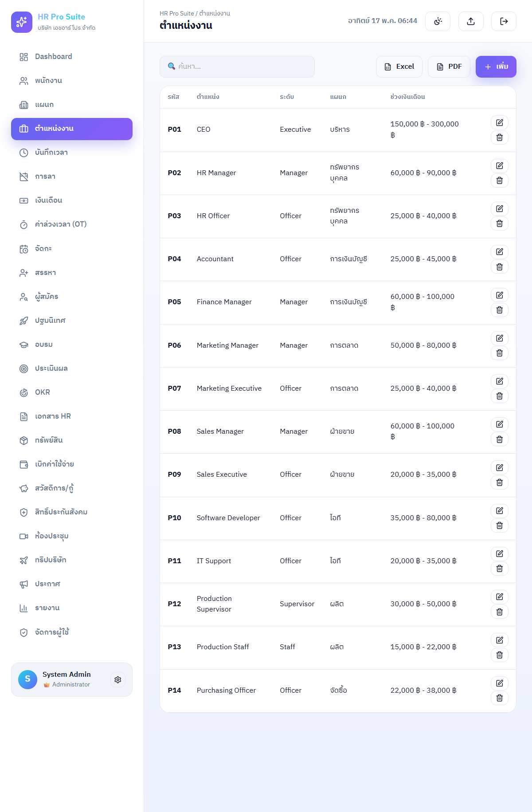
Task: Export the positions table to Excel
Action: pos(399,67)
